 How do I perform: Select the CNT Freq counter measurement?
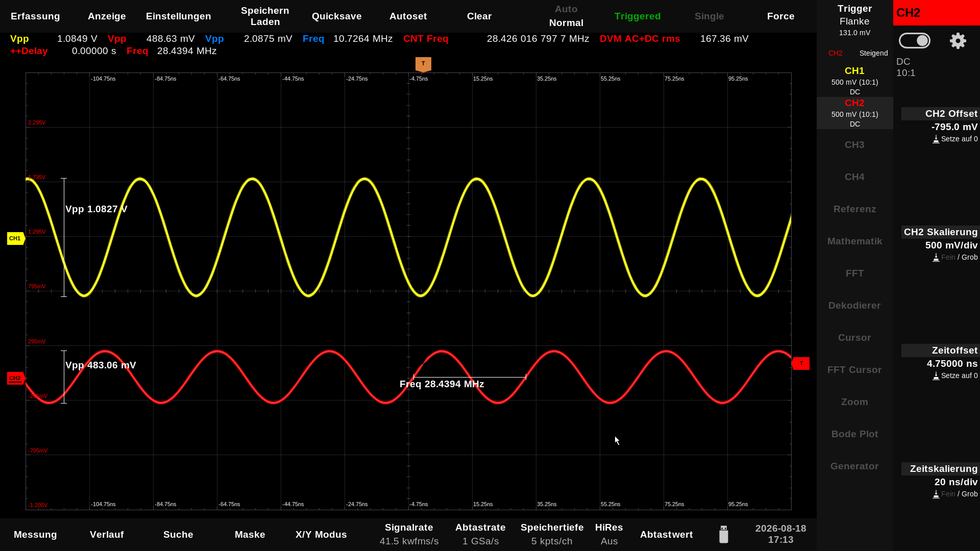[x=496, y=39]
